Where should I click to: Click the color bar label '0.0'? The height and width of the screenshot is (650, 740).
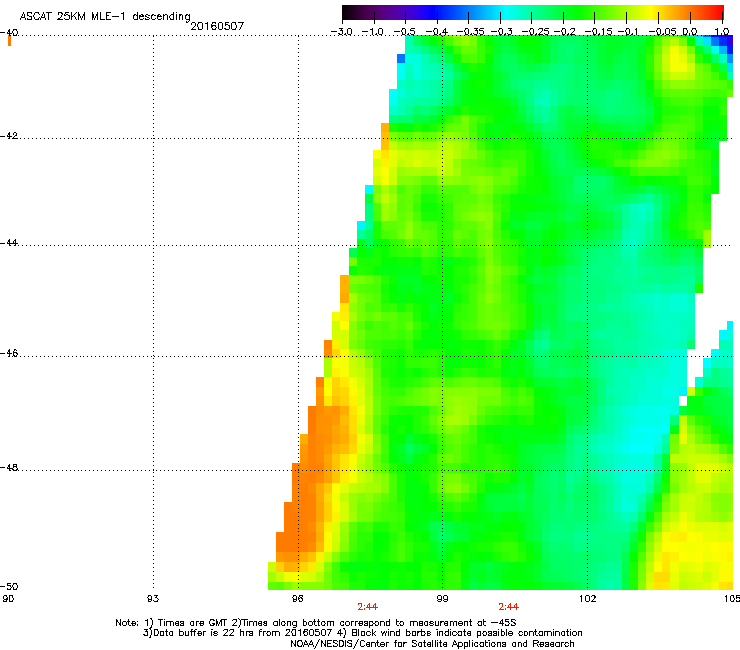click(690, 32)
